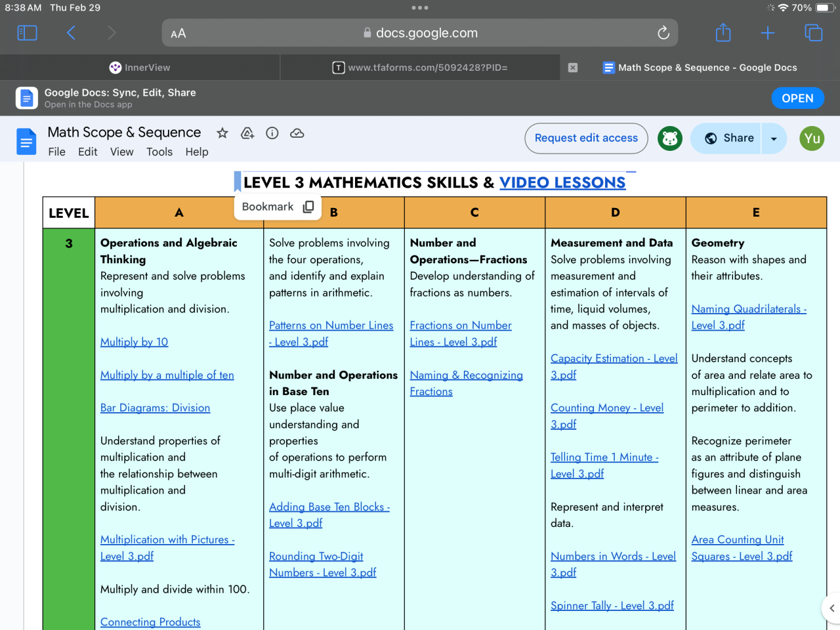Show the Safari tab overview icon
The height and width of the screenshot is (630, 840).
click(x=813, y=33)
